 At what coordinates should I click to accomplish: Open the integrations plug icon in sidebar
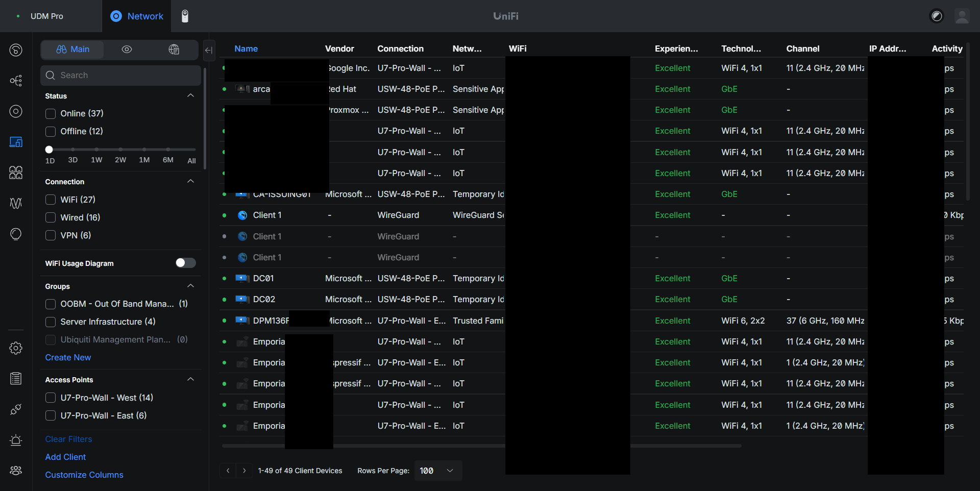(16, 409)
